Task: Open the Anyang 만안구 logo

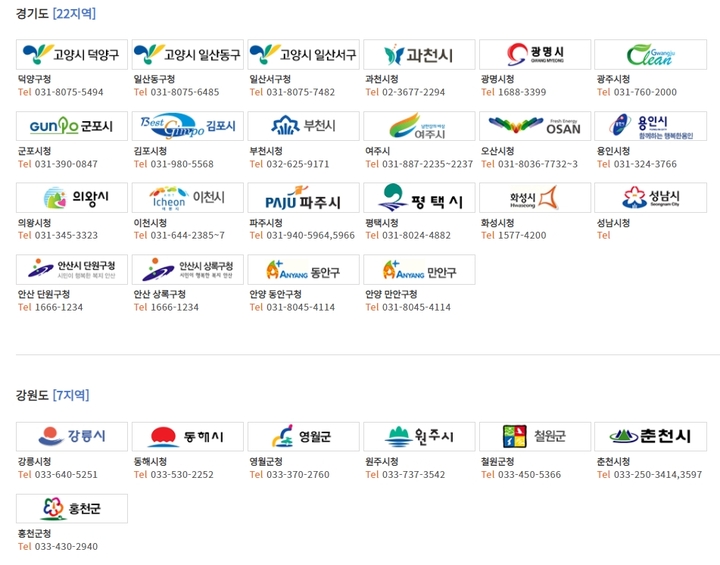Action: click(419, 270)
